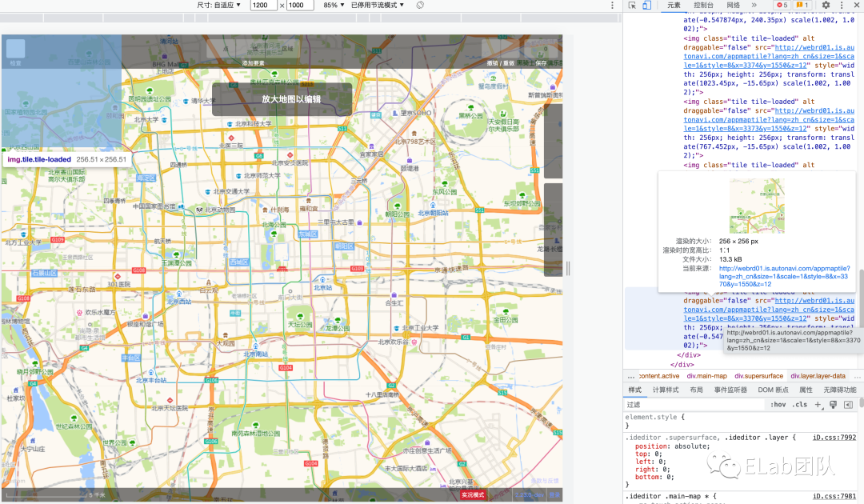
Task: Click the 过滤 styles filter field
Action: (x=694, y=404)
